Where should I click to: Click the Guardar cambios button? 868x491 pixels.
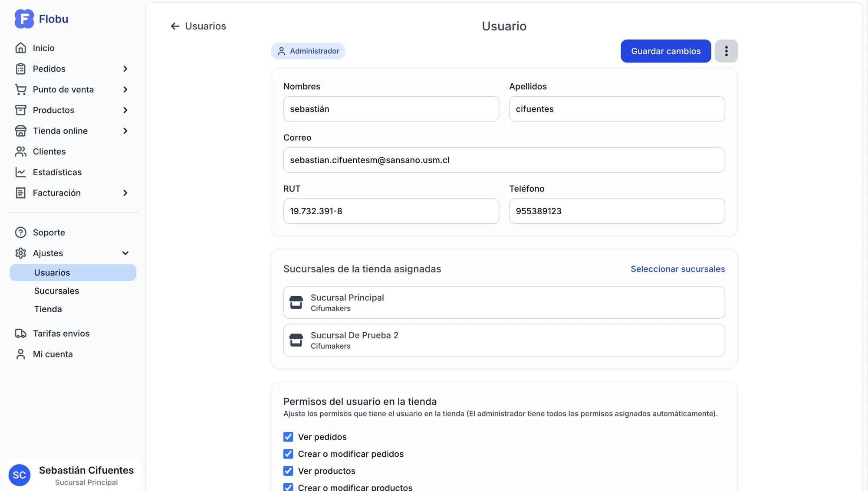click(665, 51)
